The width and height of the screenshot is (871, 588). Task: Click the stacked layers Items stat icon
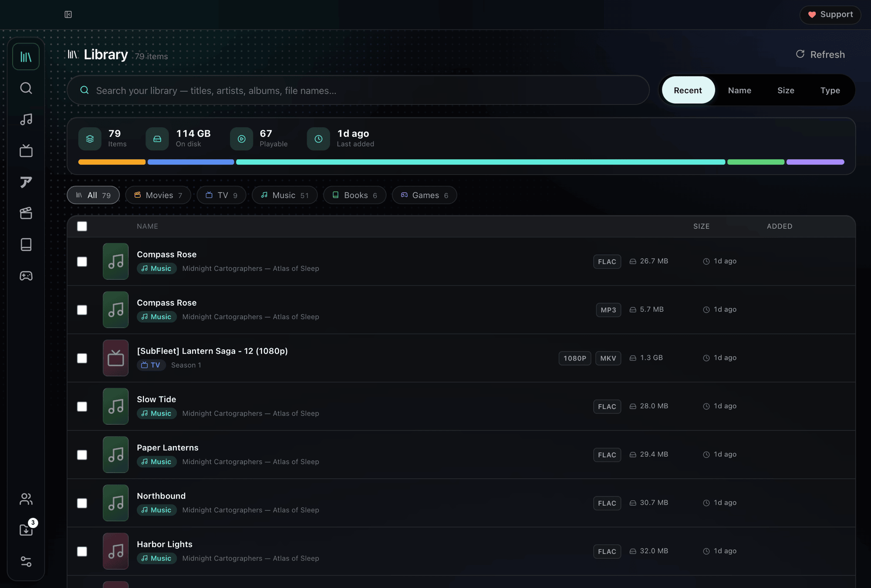(x=90, y=139)
